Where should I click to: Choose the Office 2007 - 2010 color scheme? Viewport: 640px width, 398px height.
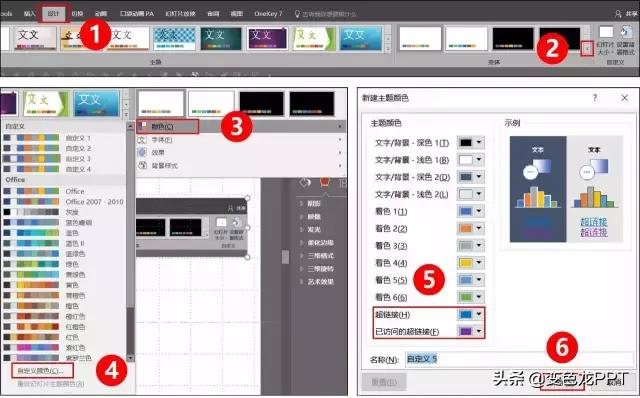point(64,202)
